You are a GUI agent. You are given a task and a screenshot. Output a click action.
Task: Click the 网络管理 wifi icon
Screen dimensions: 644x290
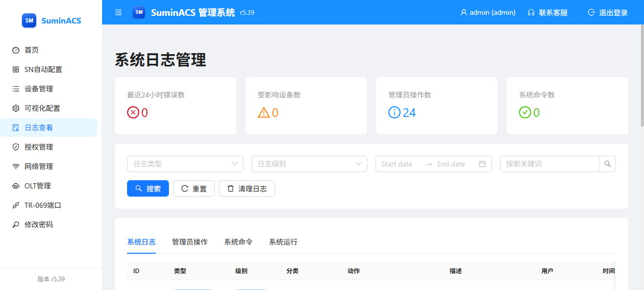16,166
